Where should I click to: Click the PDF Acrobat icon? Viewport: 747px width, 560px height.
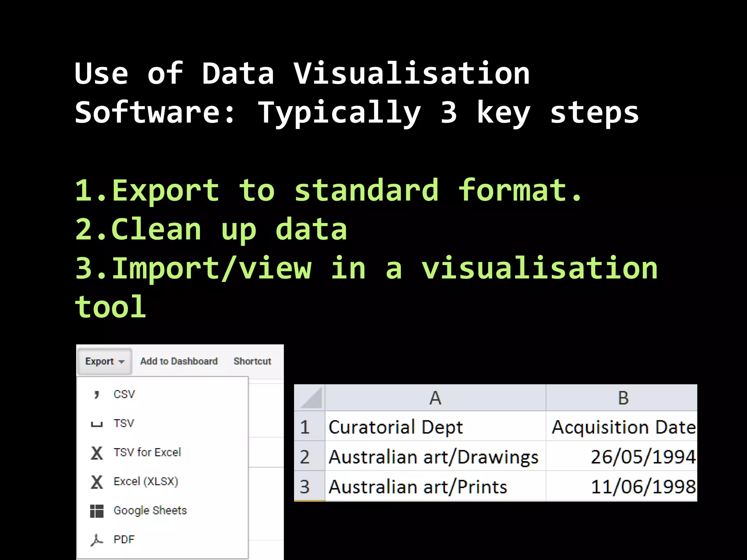pos(97,540)
